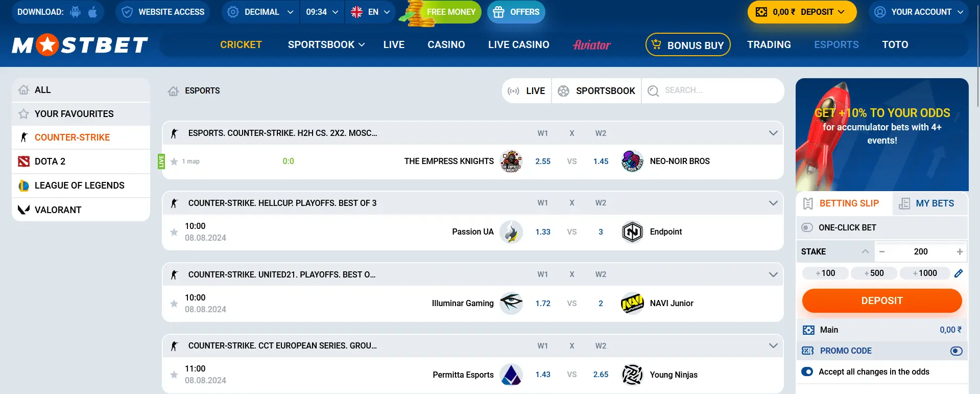
Task: Click the Illuminar Gaming team logo
Action: pos(511,303)
